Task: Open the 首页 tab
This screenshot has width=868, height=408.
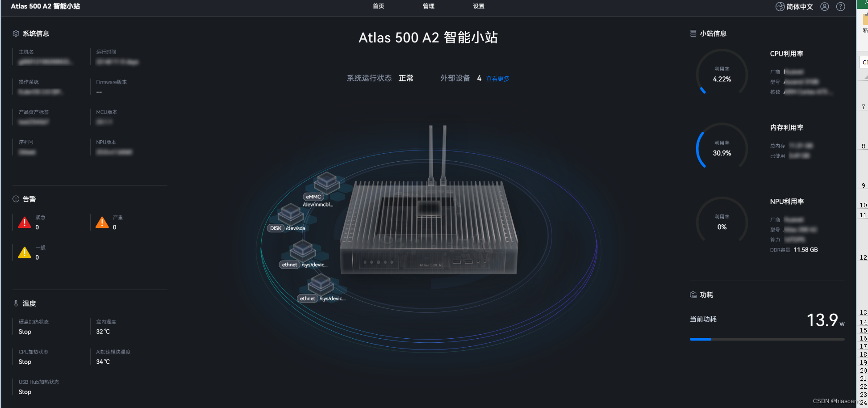Action: (x=379, y=6)
